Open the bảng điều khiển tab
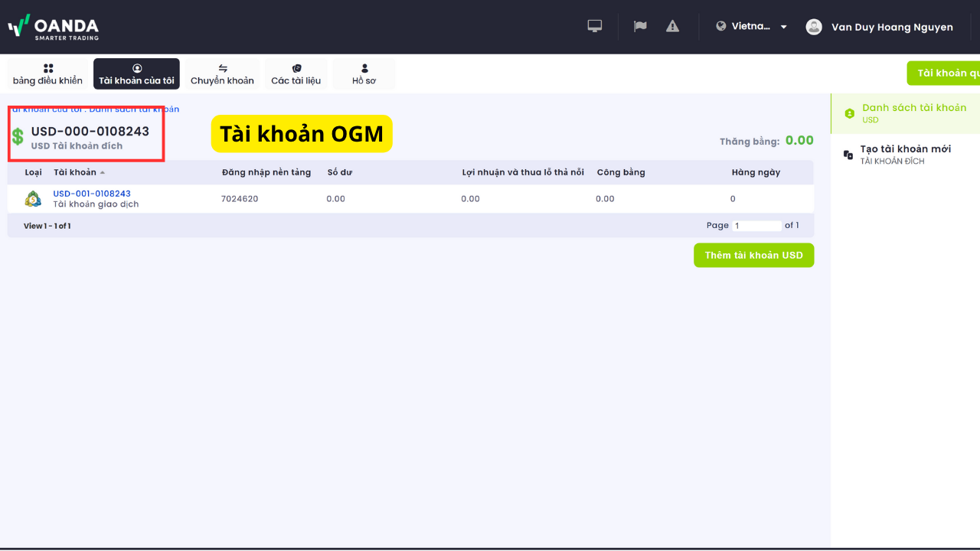The image size is (980, 551). tap(47, 74)
